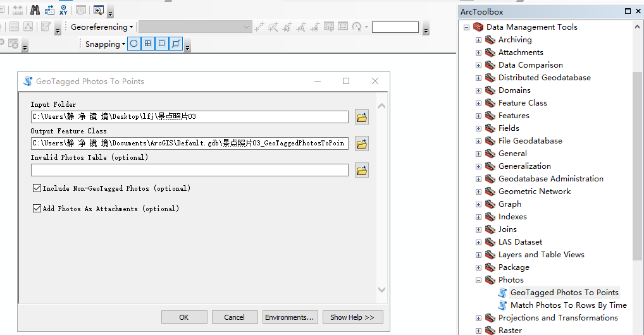The height and width of the screenshot is (335, 644).
Task: Create a Viewer Window with magnifier icon
Action: click(99, 10)
